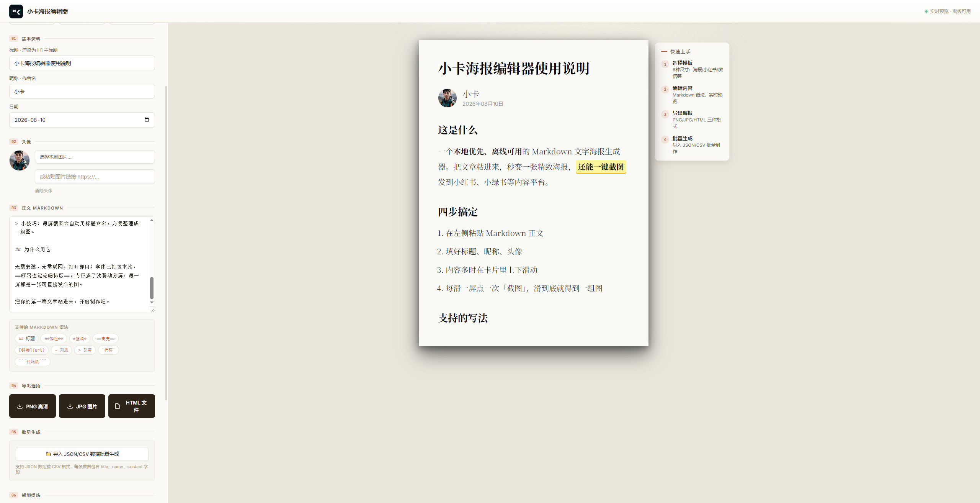Click step 4 批量生成 in quick start
Image resolution: width=980 pixels, height=503 pixels.
(692, 145)
